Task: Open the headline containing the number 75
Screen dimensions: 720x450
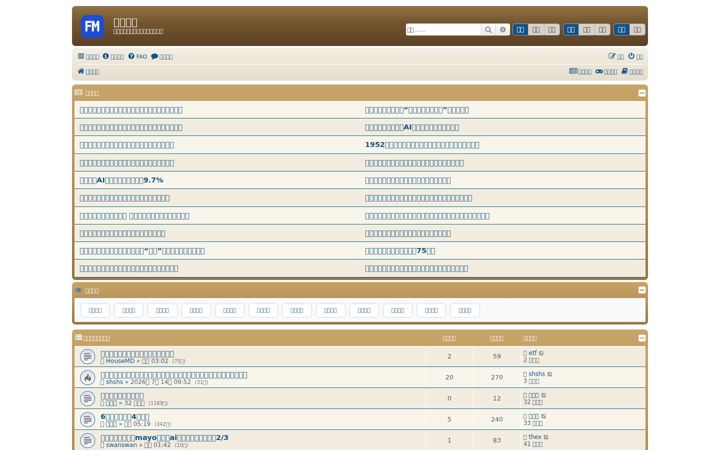Action: point(400,251)
